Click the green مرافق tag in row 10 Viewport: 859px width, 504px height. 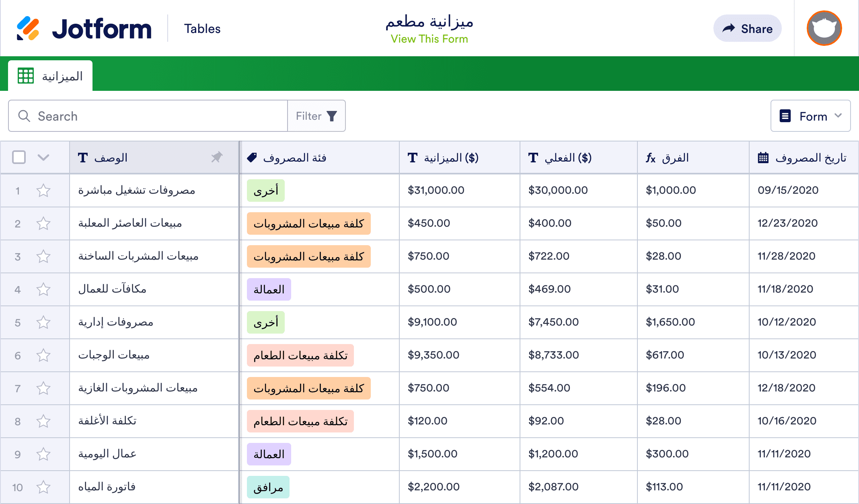tap(268, 487)
